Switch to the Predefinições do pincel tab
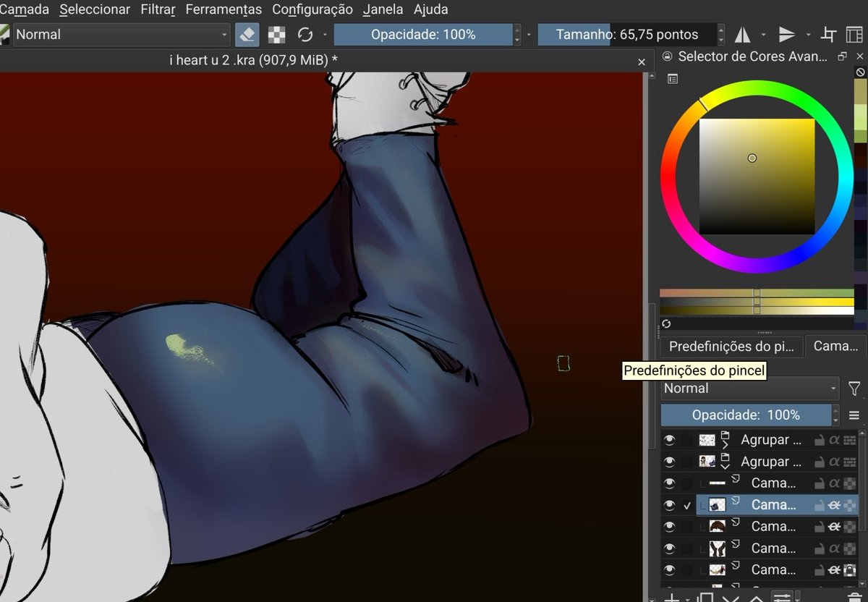The width and height of the screenshot is (868, 602). click(x=731, y=346)
